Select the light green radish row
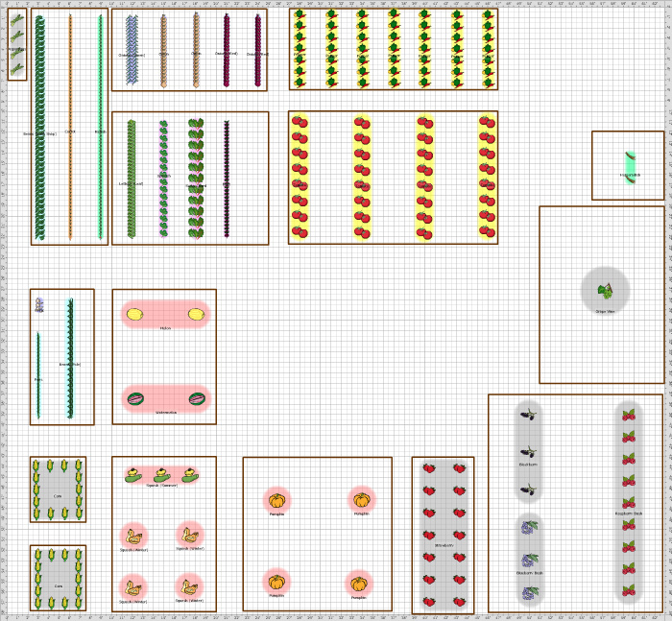This screenshot has width=672, height=621. coord(100,127)
